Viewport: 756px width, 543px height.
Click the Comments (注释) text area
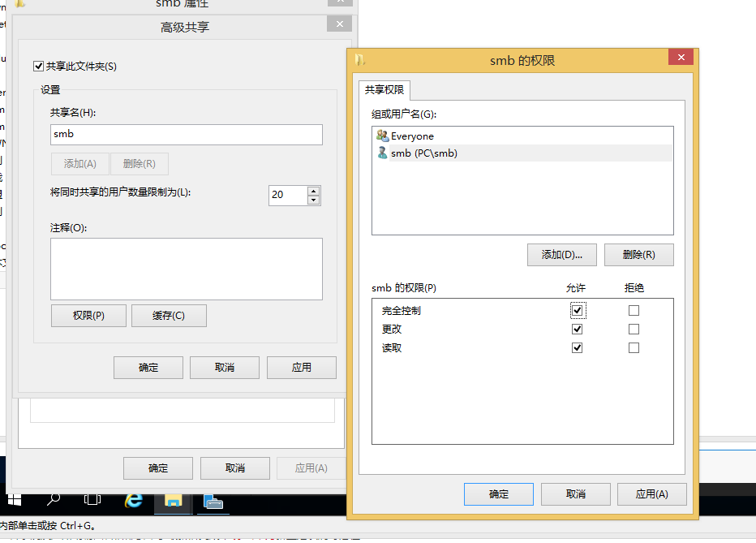pyautogui.click(x=186, y=269)
